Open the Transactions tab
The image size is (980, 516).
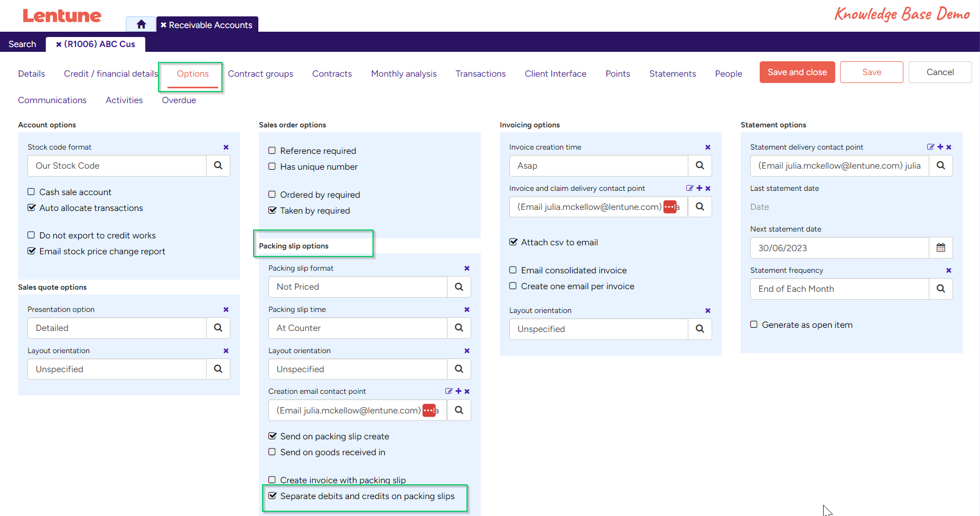(x=481, y=73)
